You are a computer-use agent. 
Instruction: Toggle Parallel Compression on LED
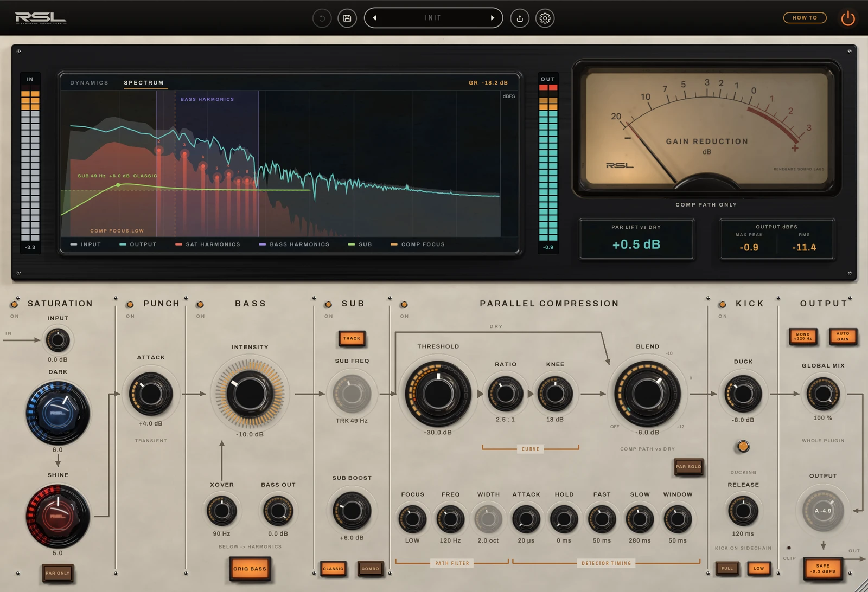[x=404, y=305]
